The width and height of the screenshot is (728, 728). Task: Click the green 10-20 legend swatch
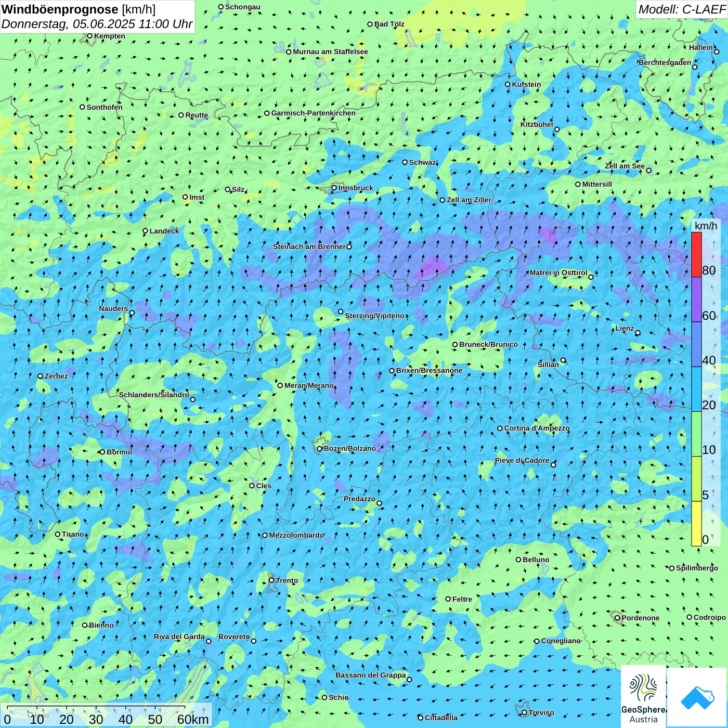696,434
